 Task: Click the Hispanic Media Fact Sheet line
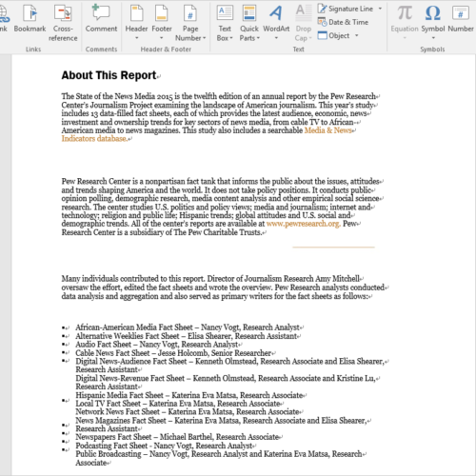[x=189, y=395]
